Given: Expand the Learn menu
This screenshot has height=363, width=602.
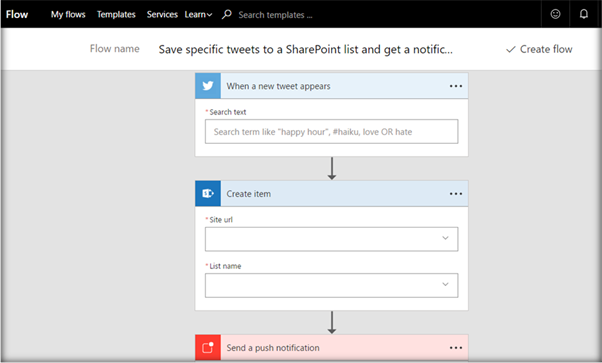Looking at the screenshot, I should [x=198, y=15].
